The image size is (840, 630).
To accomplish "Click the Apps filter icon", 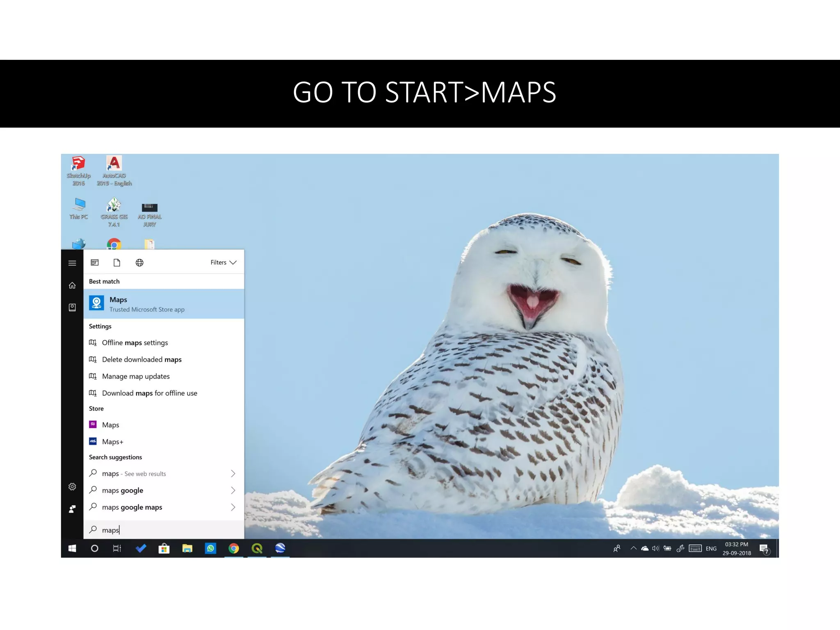I will pos(95,262).
